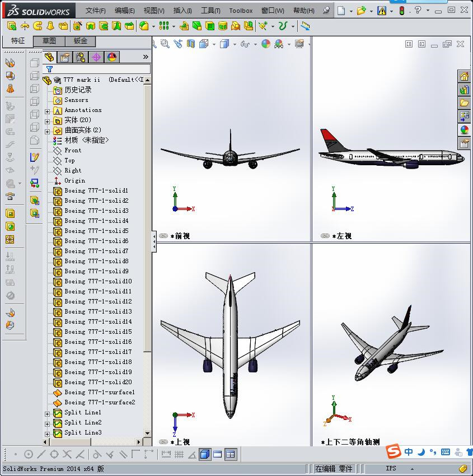Click the grid display icon in bottom toolbar

[x=179, y=454]
